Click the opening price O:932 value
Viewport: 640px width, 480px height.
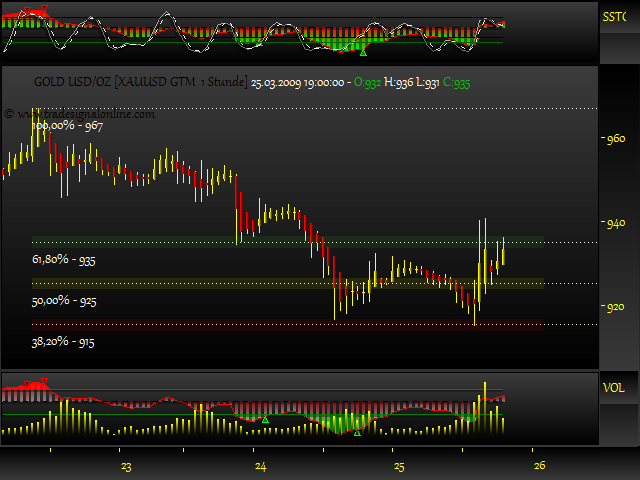[368, 85]
